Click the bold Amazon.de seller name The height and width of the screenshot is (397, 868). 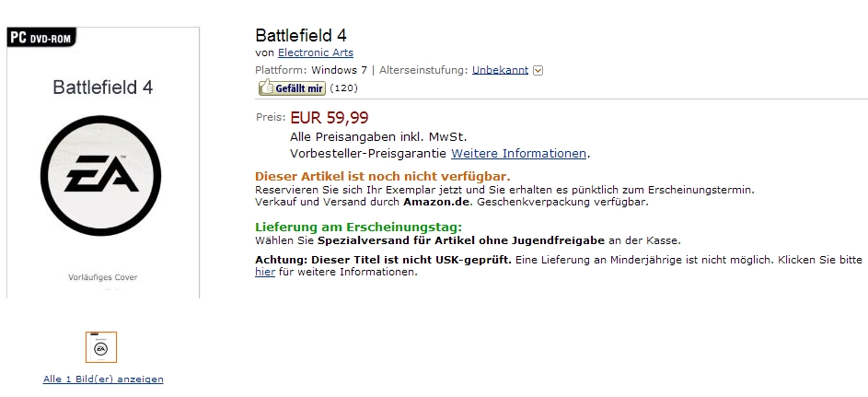437,202
